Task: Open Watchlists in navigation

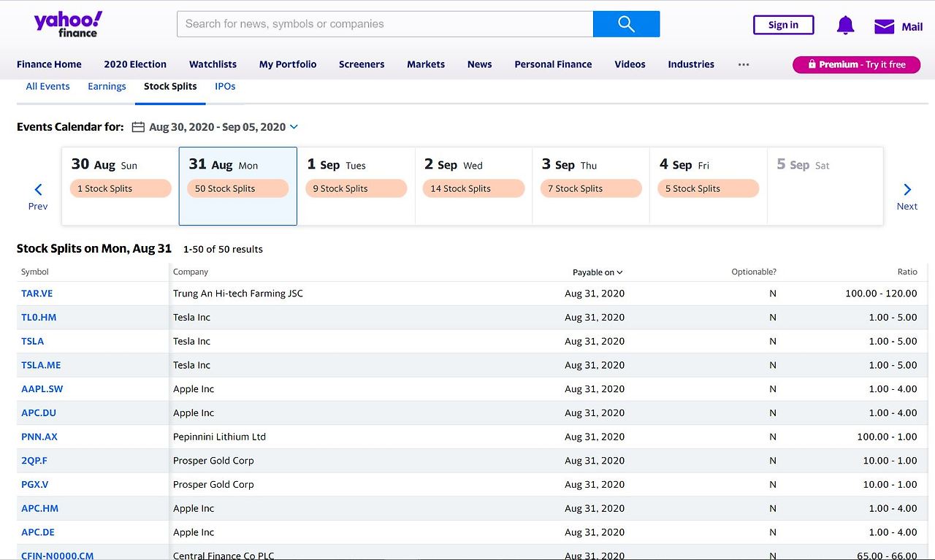Action: point(213,64)
